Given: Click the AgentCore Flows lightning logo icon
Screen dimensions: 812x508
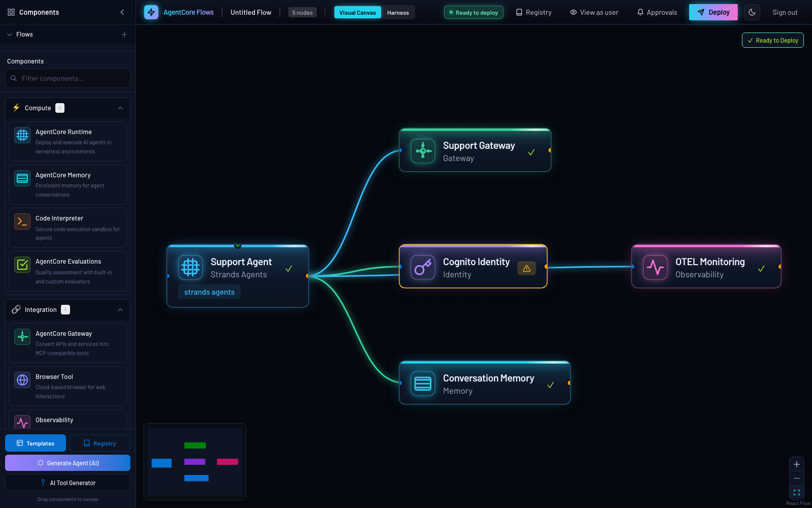Looking at the screenshot, I should pyautogui.click(x=151, y=12).
